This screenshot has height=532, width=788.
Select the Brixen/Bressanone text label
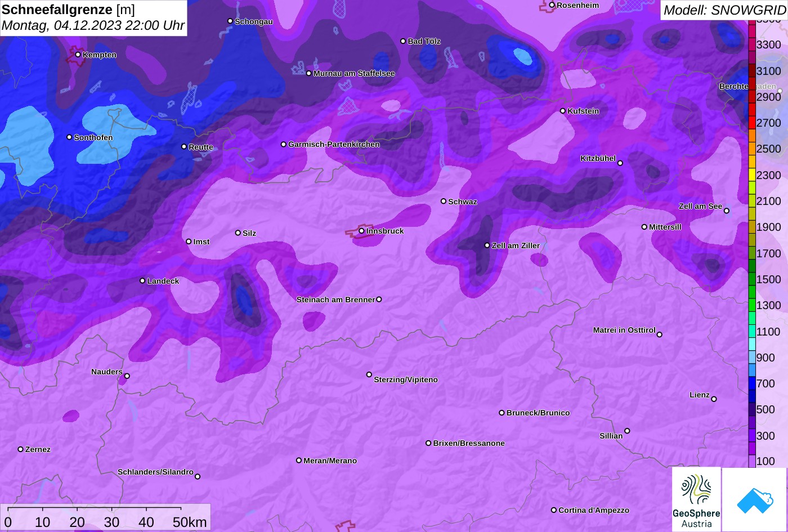469,443
